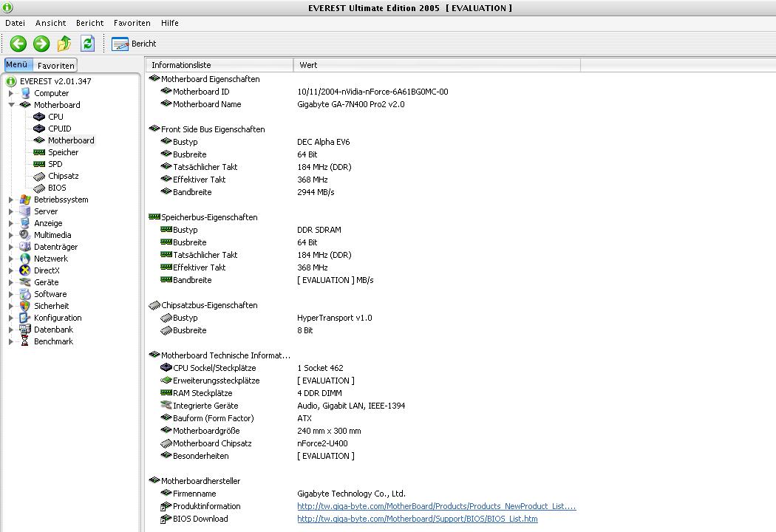Click the EVEREST logo in the title bar

pyautogui.click(x=7, y=7)
